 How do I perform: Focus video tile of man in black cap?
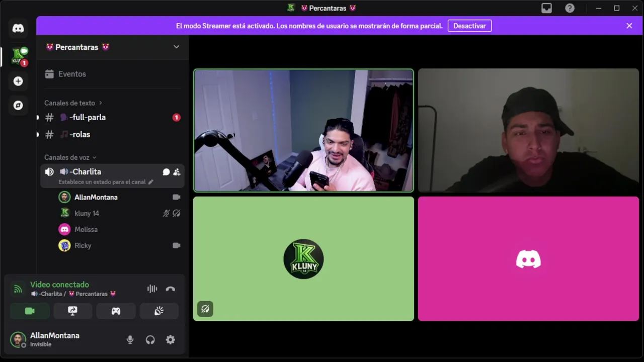(x=528, y=130)
